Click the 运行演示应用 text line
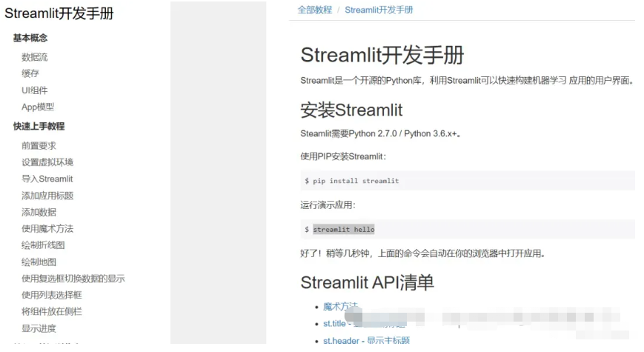 [x=328, y=205]
